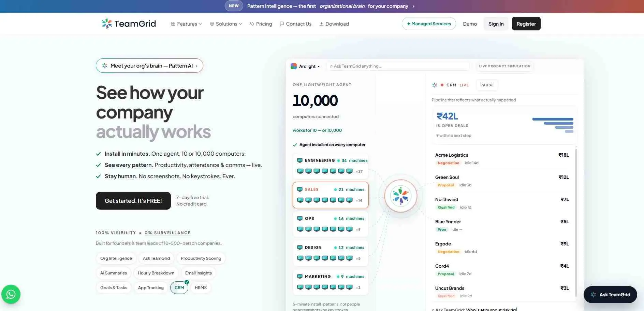Click the Get started It's FREE button
The width and height of the screenshot is (644, 311).
[133, 201]
